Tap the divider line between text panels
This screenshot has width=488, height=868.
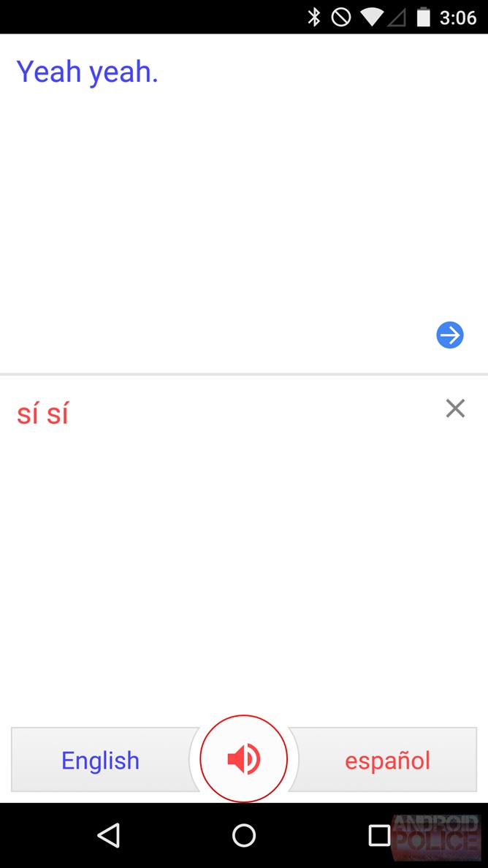(x=244, y=374)
